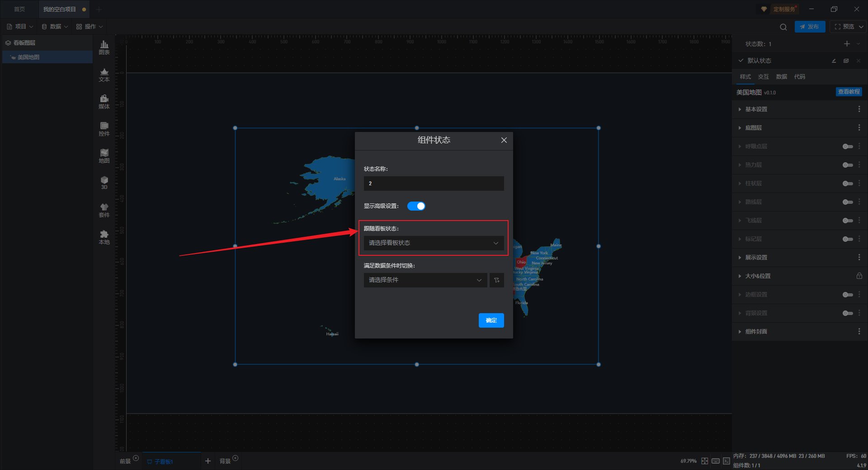Enable the 柱状层 layer switch

tap(848, 183)
